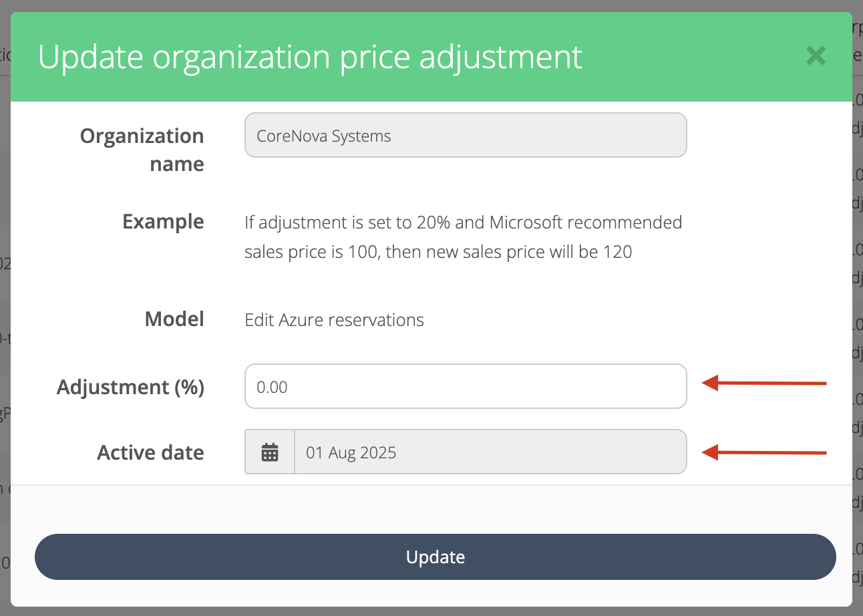Click the CoreNova Systems organization name field
Screen dimensions: 863x616
tap(466, 136)
